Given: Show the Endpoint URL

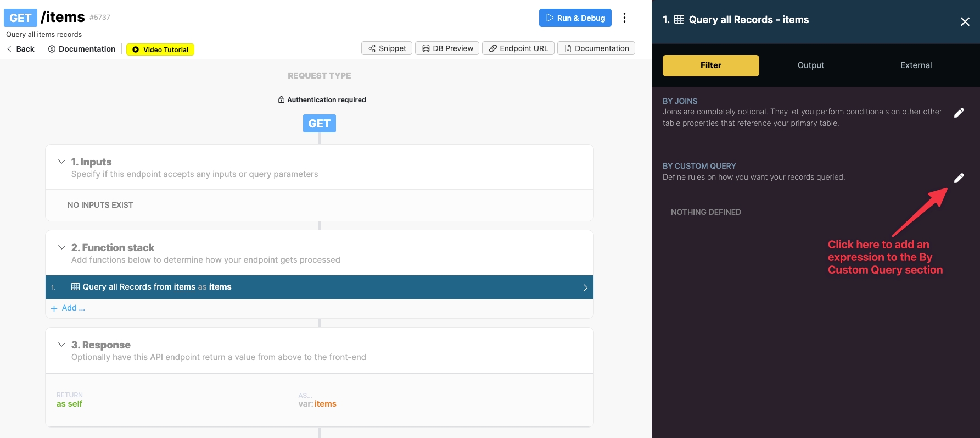Looking at the screenshot, I should pos(518,48).
